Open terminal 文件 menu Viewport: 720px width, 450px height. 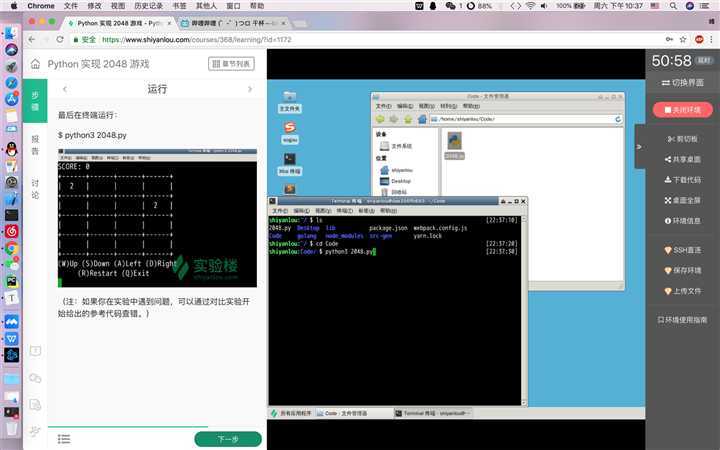coord(280,211)
